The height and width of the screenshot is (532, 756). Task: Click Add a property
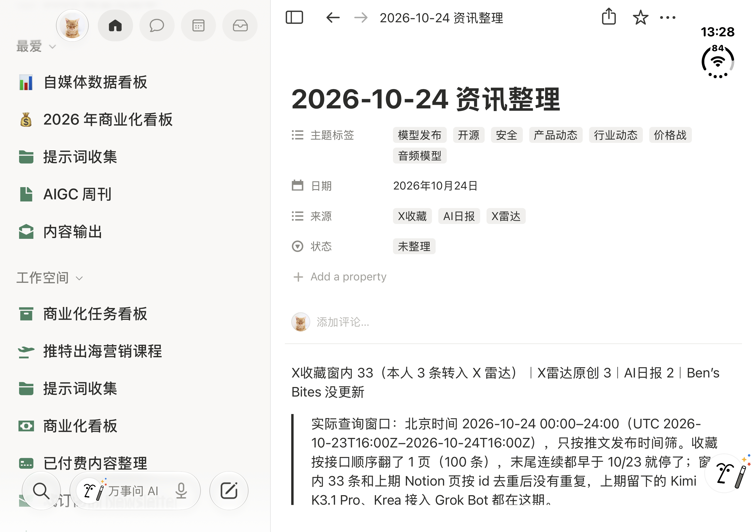click(339, 277)
